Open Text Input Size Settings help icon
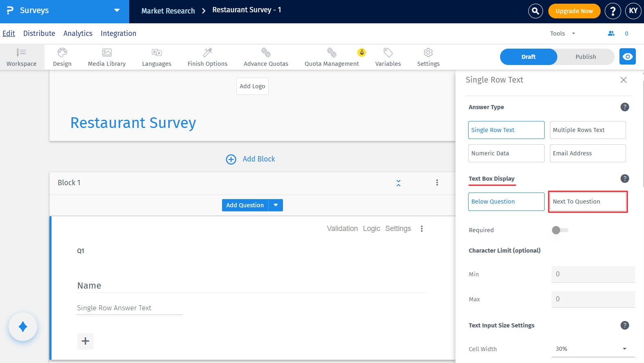 [625, 325]
